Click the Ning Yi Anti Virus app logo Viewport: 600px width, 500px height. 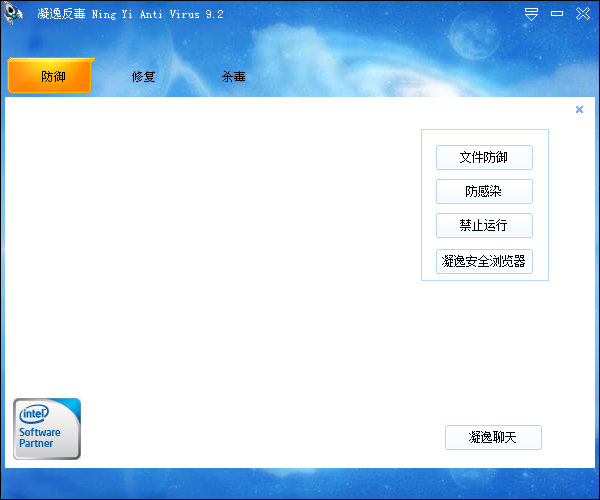click(13, 14)
